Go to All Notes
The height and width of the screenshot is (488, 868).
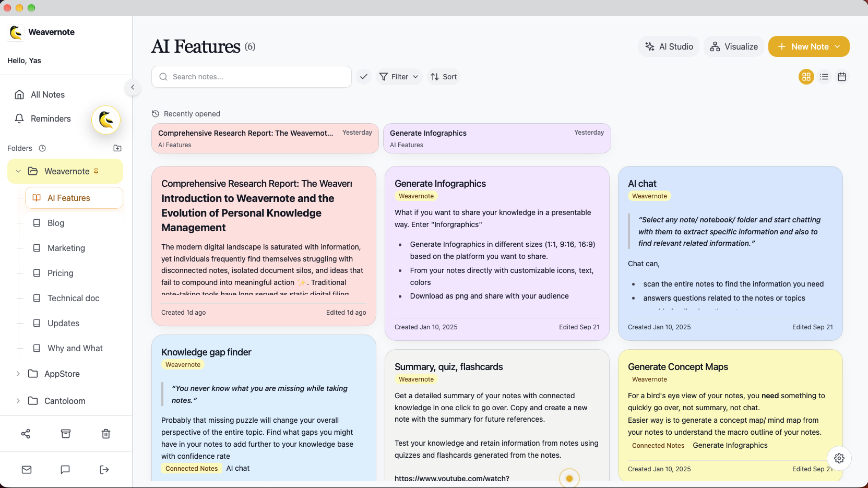click(x=66, y=94)
